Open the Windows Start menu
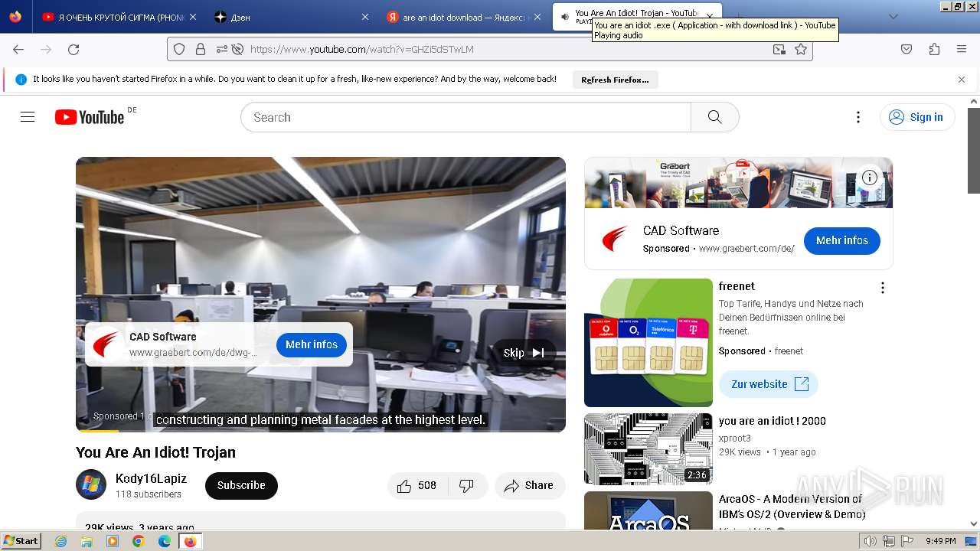 21,541
